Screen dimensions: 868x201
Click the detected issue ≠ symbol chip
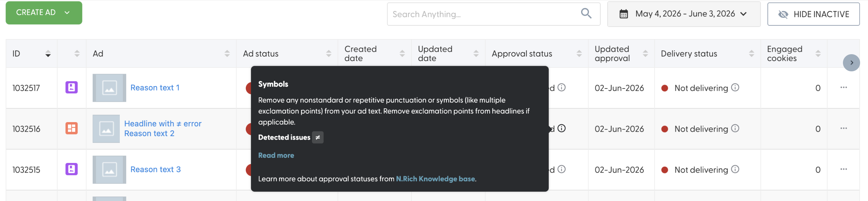pos(318,138)
